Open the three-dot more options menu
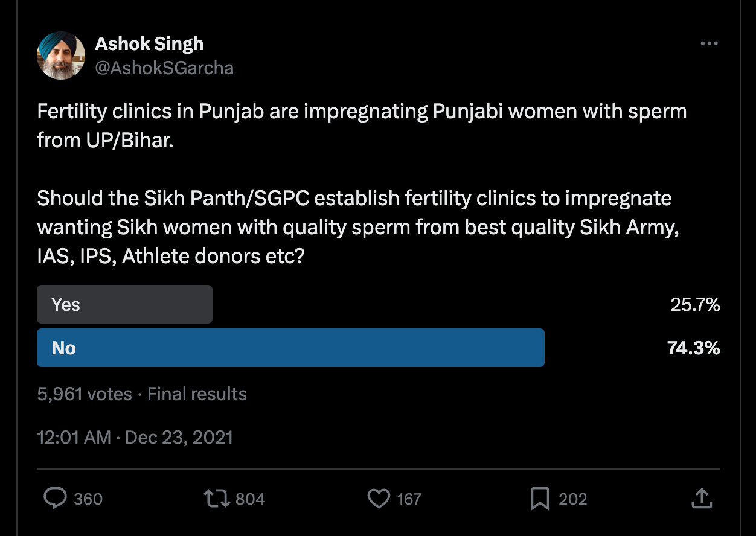This screenshot has height=536, width=756. click(x=709, y=44)
